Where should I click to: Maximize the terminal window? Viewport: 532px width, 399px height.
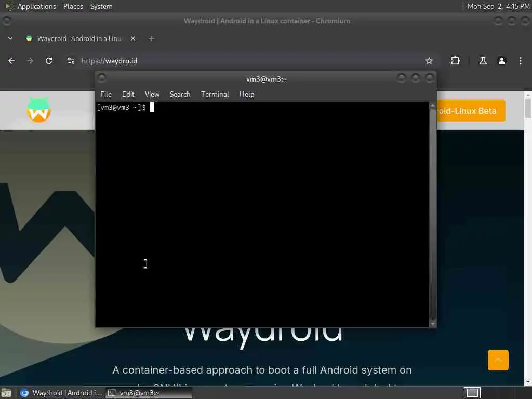[x=415, y=78]
